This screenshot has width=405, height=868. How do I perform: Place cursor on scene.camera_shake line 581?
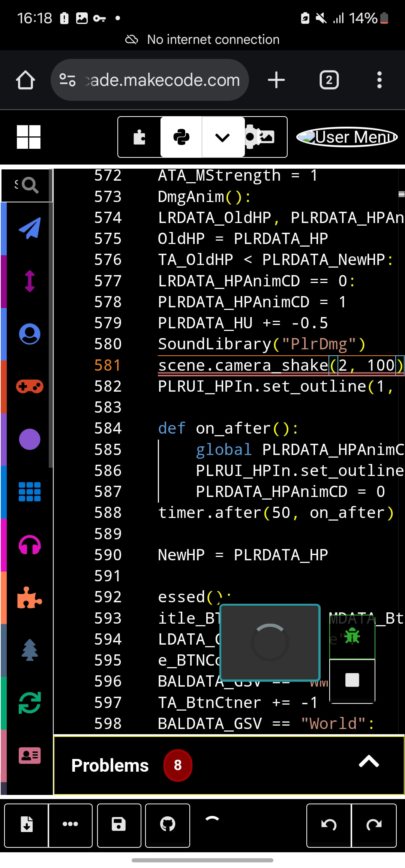click(280, 365)
